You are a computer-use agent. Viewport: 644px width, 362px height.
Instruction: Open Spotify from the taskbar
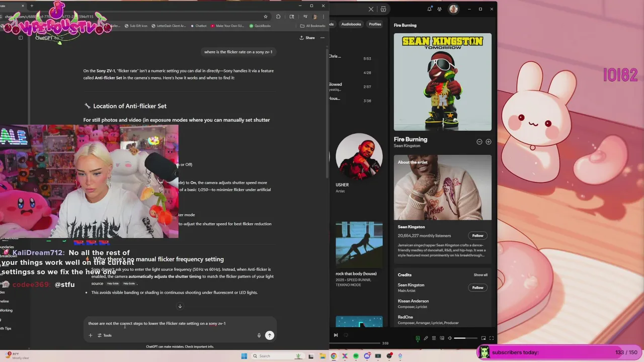[356, 356]
